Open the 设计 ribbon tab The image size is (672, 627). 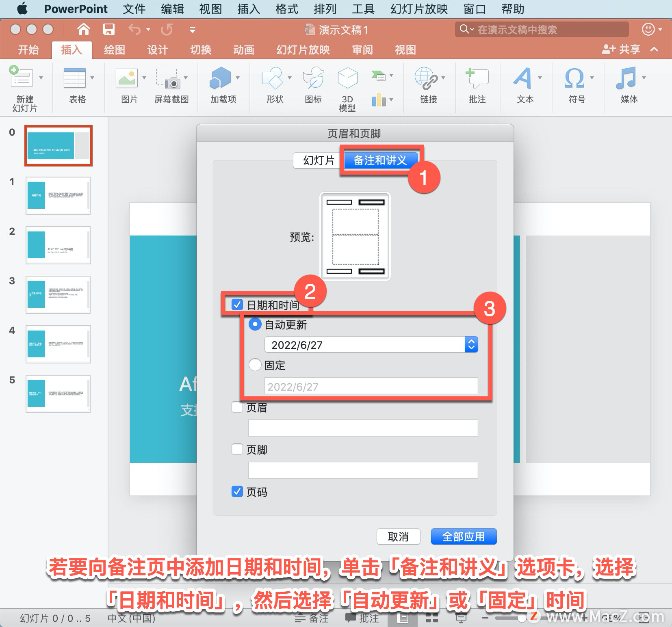pos(157,50)
